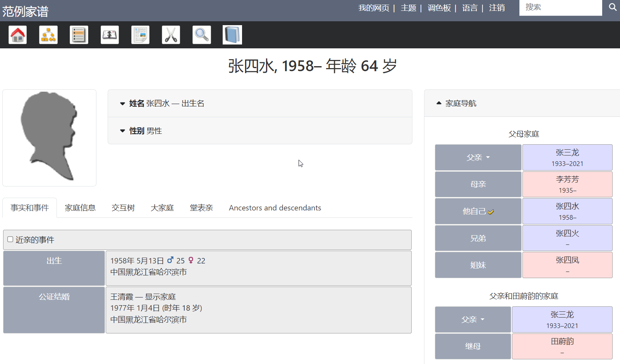Click the 搜索 input field
The height and width of the screenshot is (364, 620).
(x=560, y=7)
